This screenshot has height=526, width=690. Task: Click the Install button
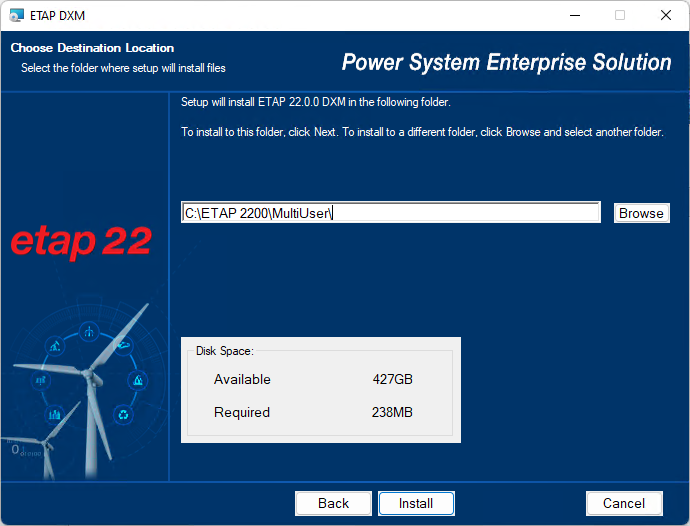[x=416, y=503]
